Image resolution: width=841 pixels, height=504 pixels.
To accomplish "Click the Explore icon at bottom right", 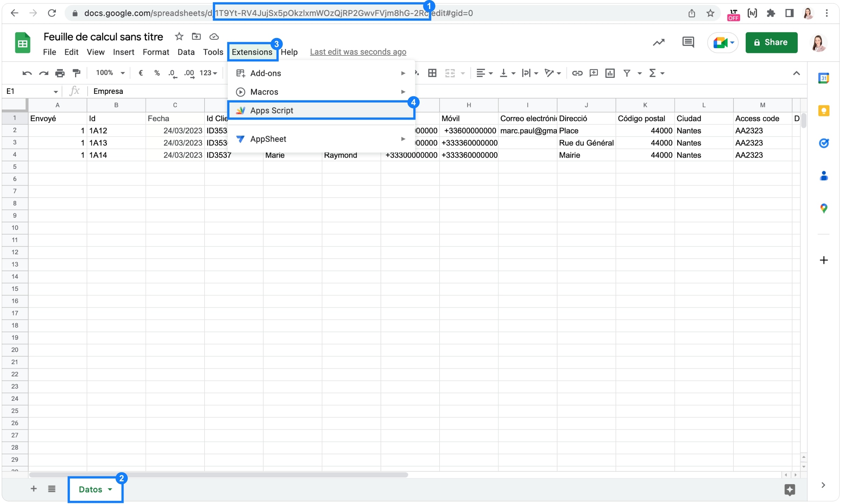I will point(790,490).
